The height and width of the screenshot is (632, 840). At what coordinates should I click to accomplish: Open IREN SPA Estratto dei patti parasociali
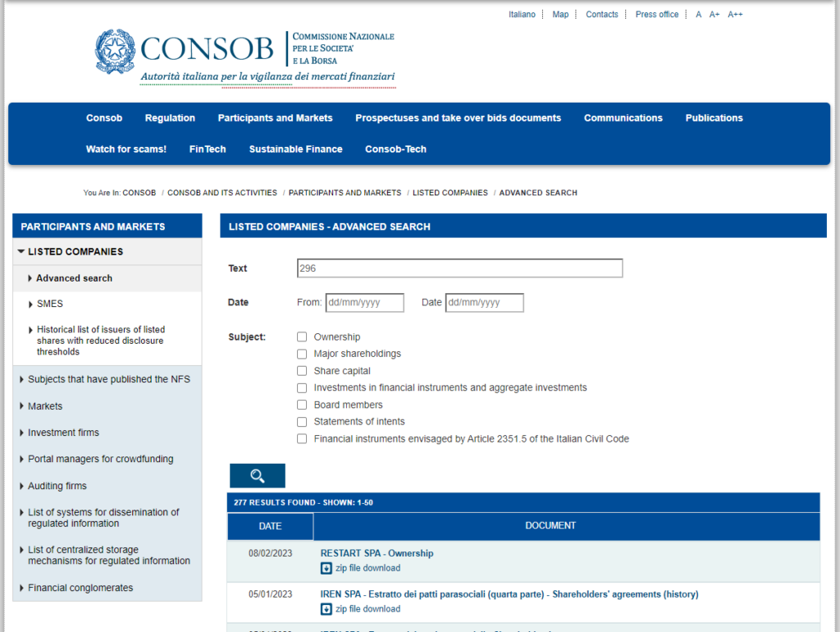click(x=509, y=594)
